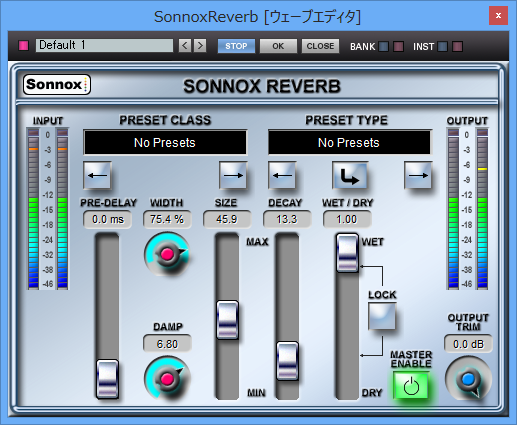517x425 pixels.
Task: Select the Default 1 preset name field
Action: (x=104, y=46)
